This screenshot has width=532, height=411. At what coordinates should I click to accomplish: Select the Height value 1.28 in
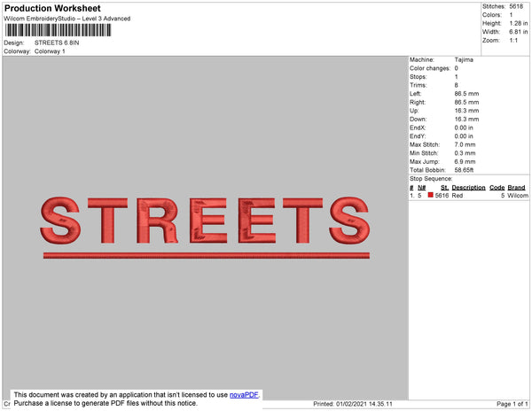pos(519,23)
